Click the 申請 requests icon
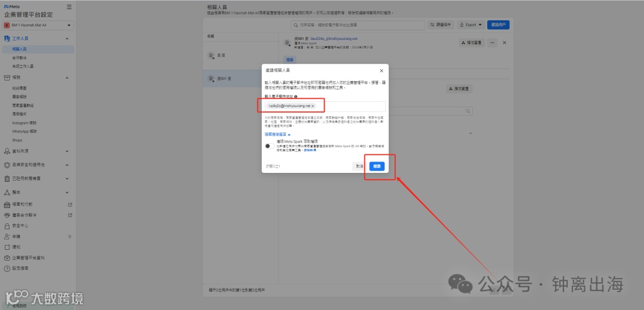644x310 pixels. coord(7,237)
